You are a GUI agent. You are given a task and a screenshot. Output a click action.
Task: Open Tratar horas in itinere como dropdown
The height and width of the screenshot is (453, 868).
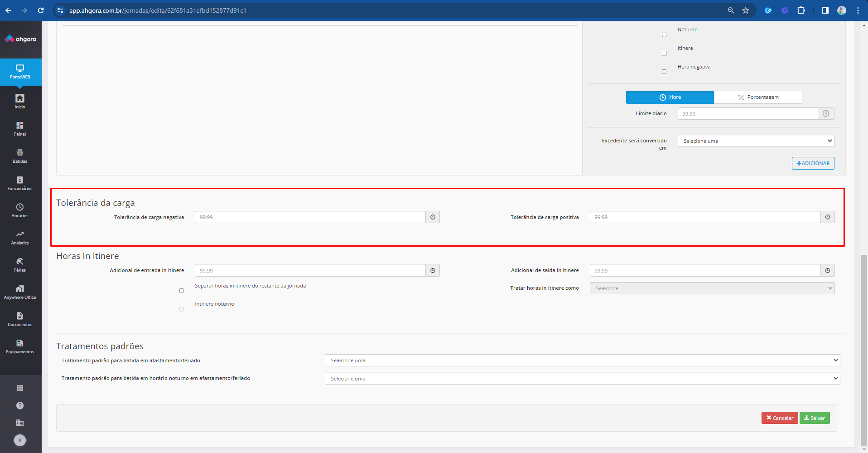click(x=712, y=288)
